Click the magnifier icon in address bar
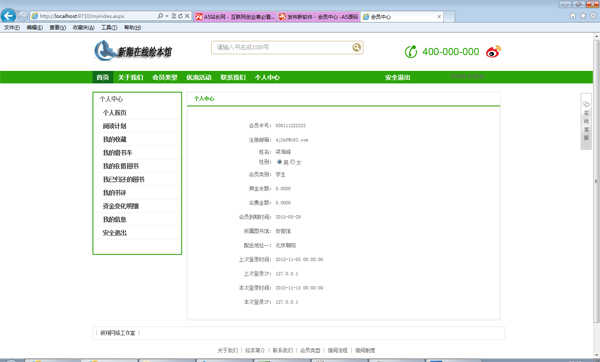Viewport: 600px width, 362px height. pyautogui.click(x=160, y=16)
